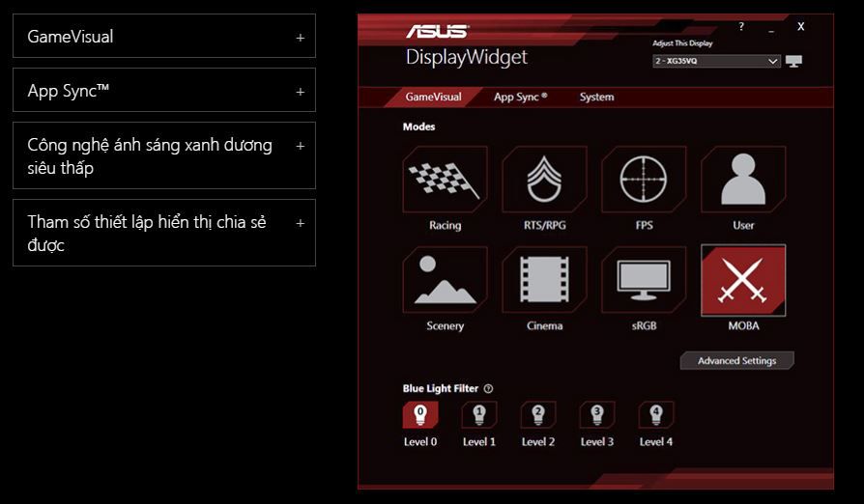The height and width of the screenshot is (504, 864).
Task: Select the MOBA crossed swords mode
Action: tap(743, 280)
